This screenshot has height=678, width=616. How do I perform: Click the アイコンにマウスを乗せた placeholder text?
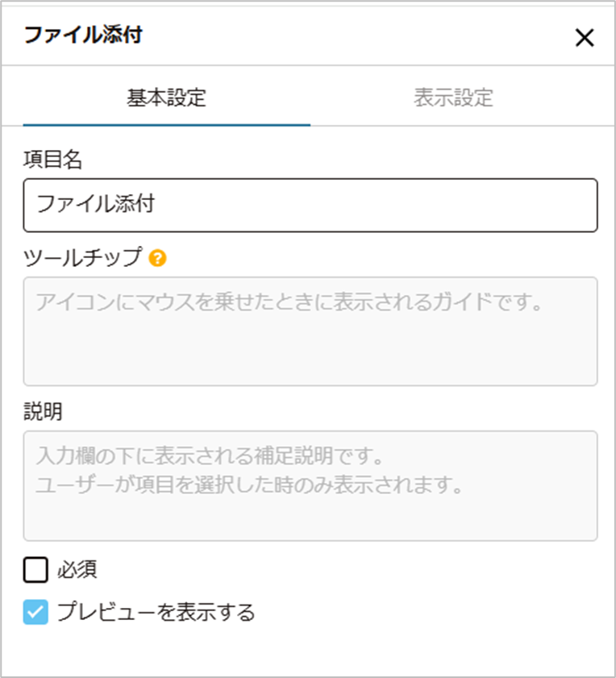[289, 302]
